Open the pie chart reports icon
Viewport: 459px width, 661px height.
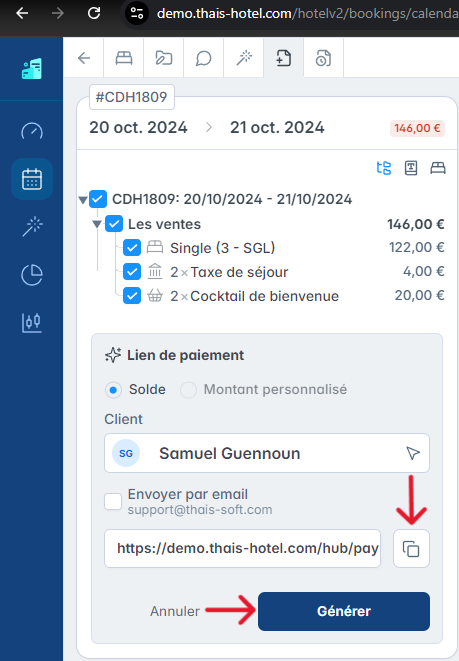click(x=32, y=275)
